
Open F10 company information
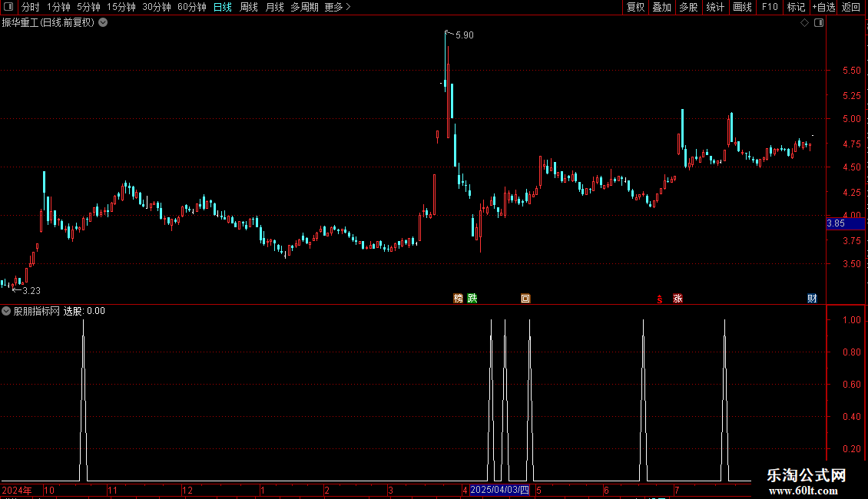point(770,7)
